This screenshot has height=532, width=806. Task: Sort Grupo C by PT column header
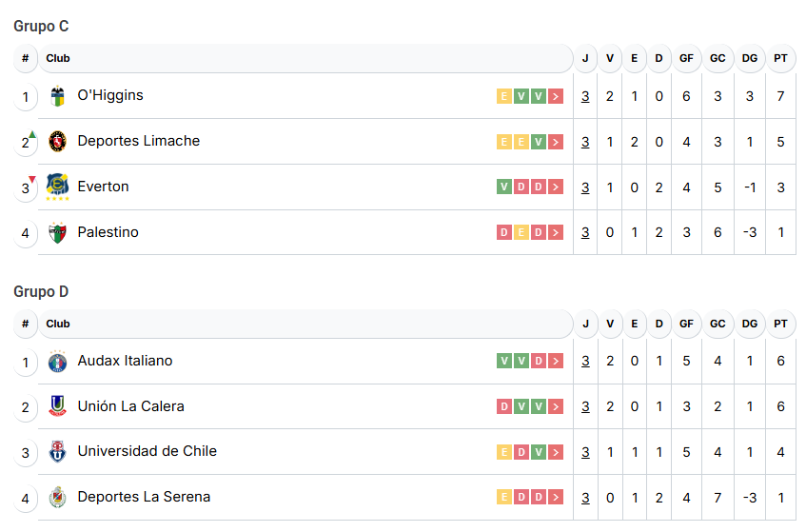pos(780,58)
